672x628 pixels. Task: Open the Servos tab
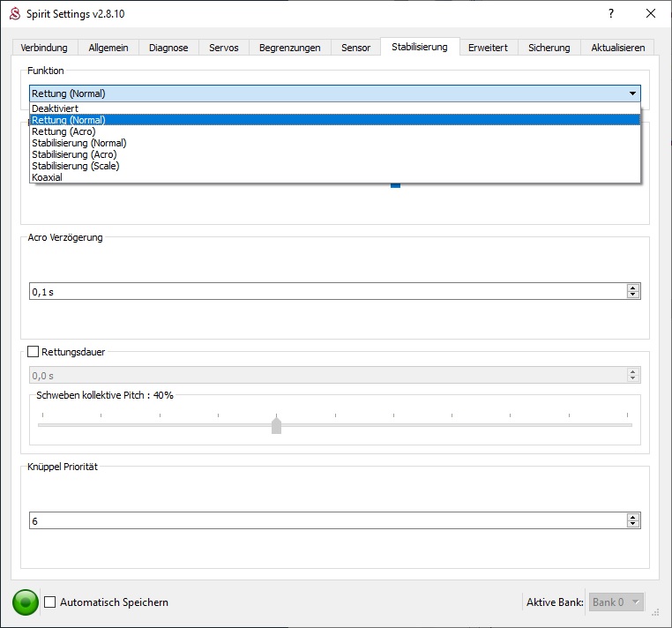tap(224, 48)
